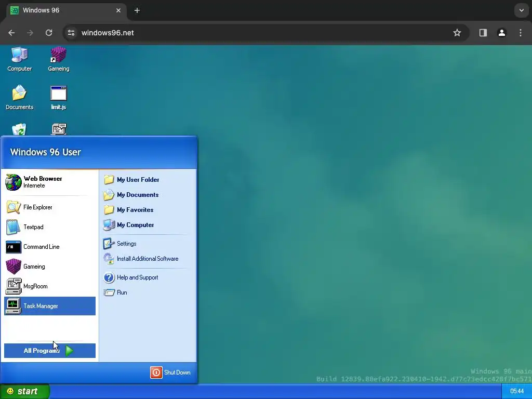
Task: Click the MsgRoom computer icon in menu
Action: point(13,286)
